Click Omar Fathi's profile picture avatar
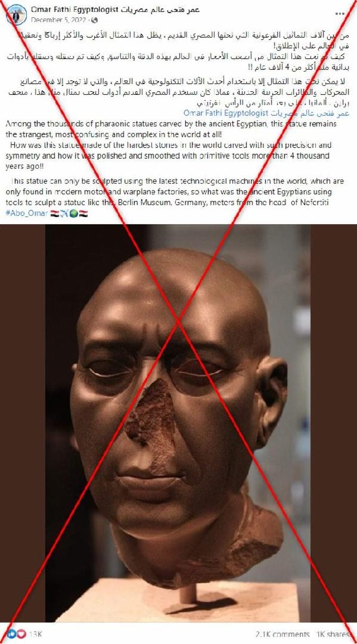 click(17, 15)
